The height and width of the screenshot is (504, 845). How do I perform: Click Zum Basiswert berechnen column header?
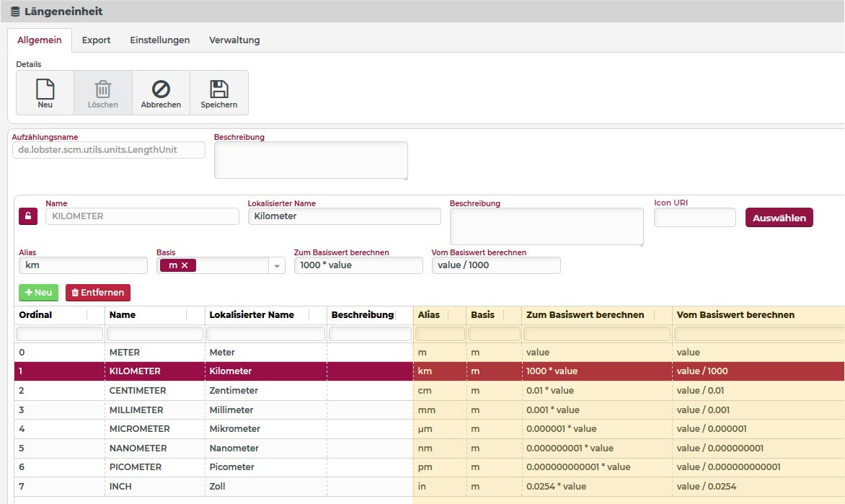585,315
